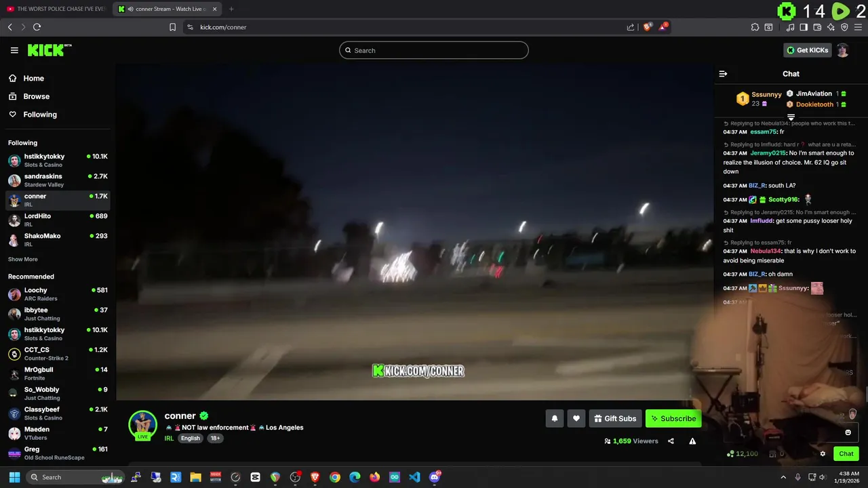Screen dimensions: 868x488
Task: Show hidden system tray icons chevron
Action: click(x=783, y=477)
